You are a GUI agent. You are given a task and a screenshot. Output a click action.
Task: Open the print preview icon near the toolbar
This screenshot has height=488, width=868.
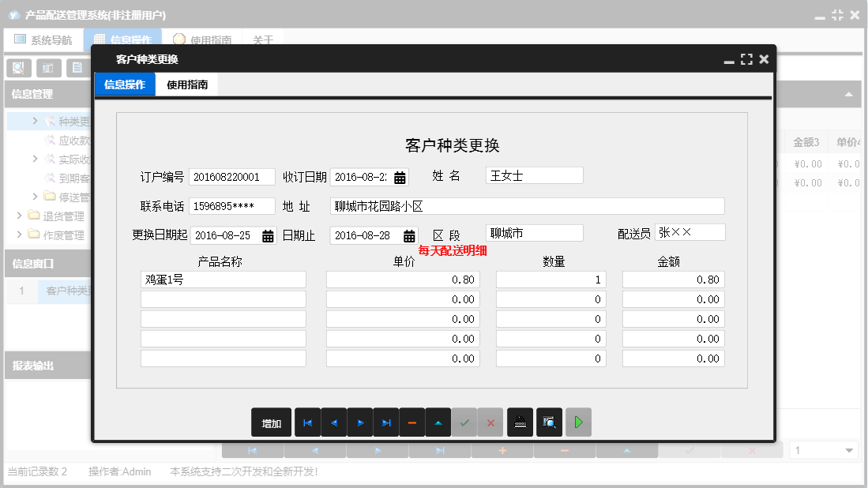click(548, 422)
